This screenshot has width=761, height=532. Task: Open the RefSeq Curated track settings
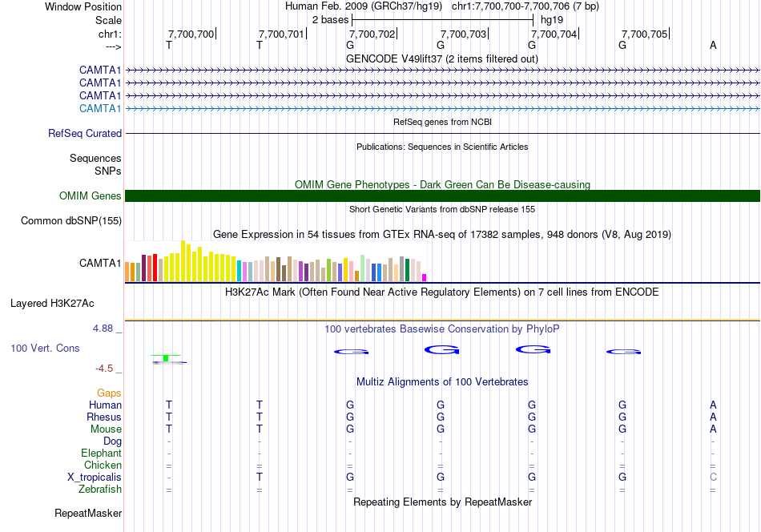[85, 134]
